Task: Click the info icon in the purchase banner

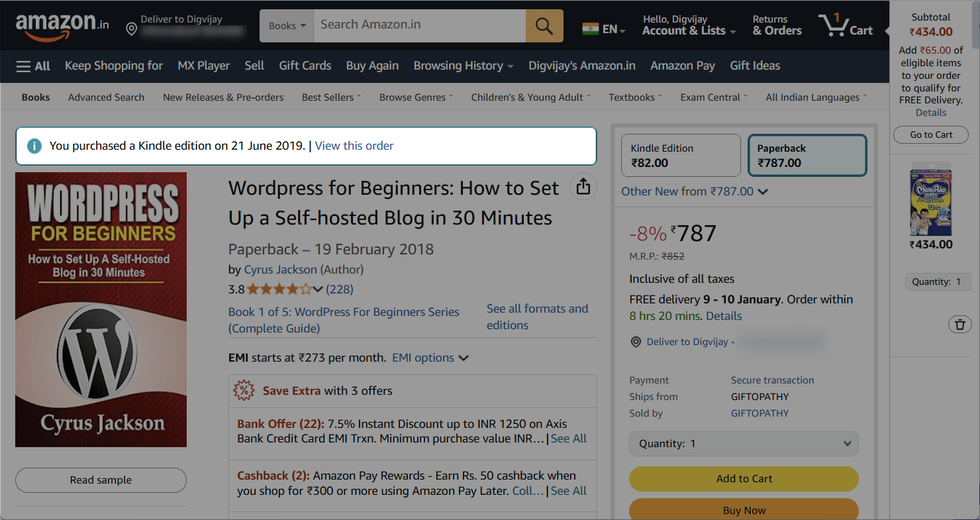Action: (x=34, y=145)
